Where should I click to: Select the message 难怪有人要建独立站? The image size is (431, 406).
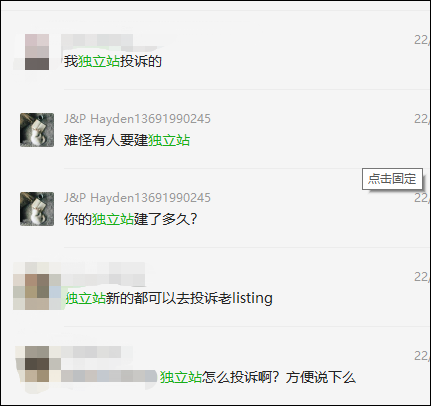pos(127,140)
